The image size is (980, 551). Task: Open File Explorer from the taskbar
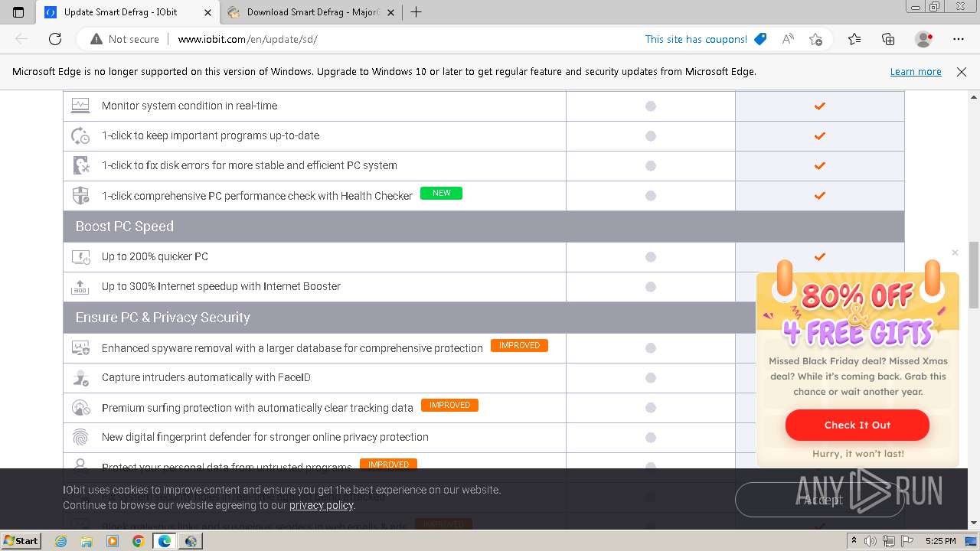click(87, 541)
